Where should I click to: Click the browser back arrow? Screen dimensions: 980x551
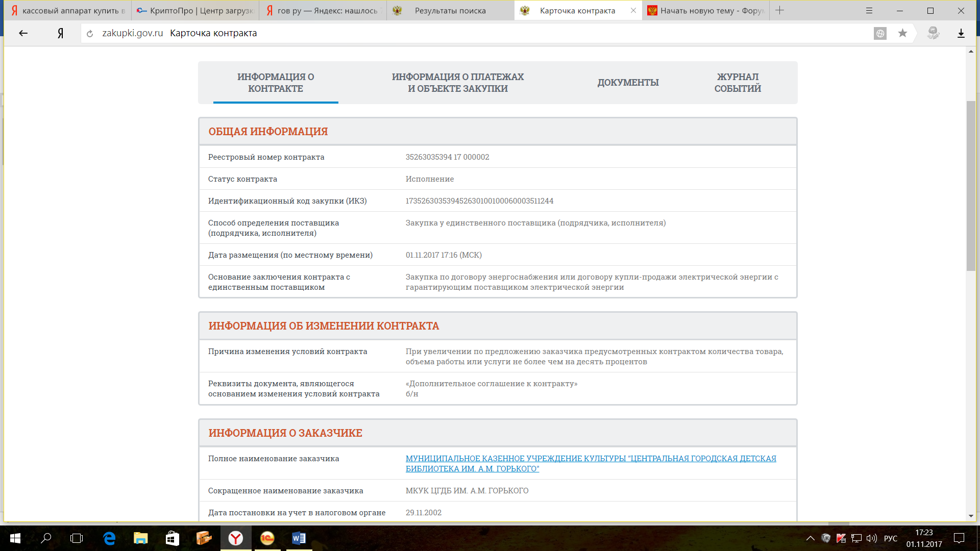23,34
